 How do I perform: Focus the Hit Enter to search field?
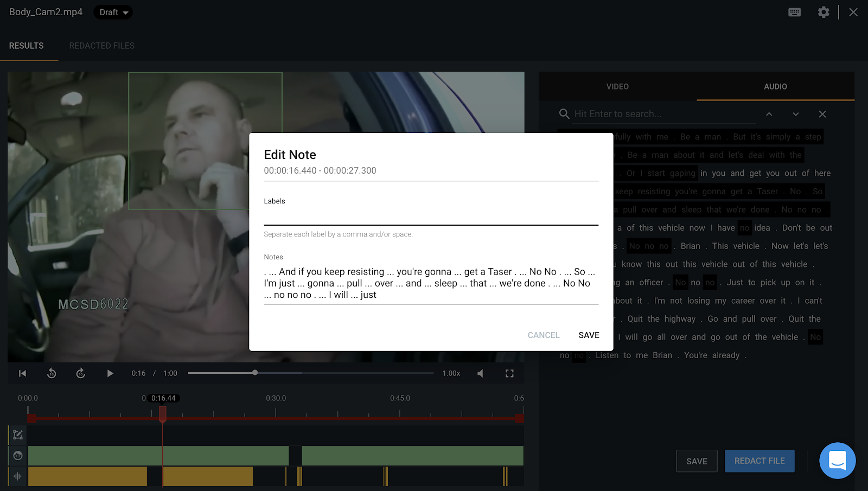coord(664,114)
